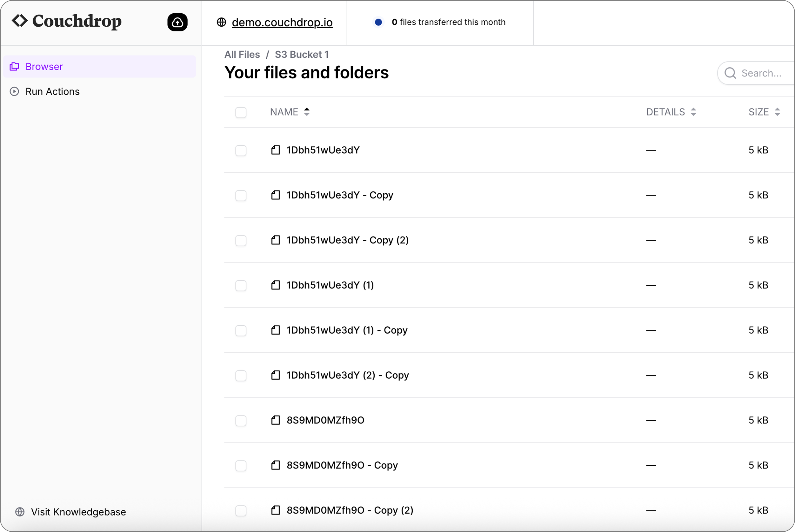Viewport: 795px width, 532px height.
Task: Tick checkbox for 1Dbh51wUe3dY (2) - Copy
Action: tap(241, 376)
